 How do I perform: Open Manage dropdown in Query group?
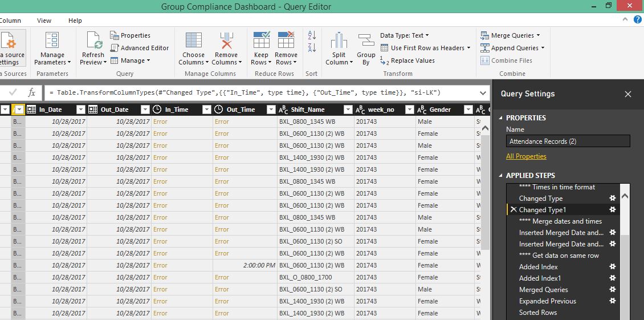tap(130, 60)
